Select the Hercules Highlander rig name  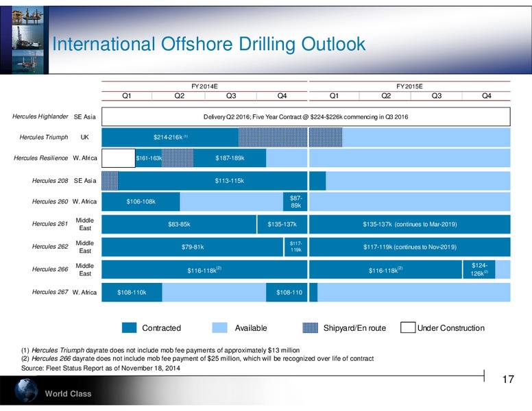coord(40,116)
